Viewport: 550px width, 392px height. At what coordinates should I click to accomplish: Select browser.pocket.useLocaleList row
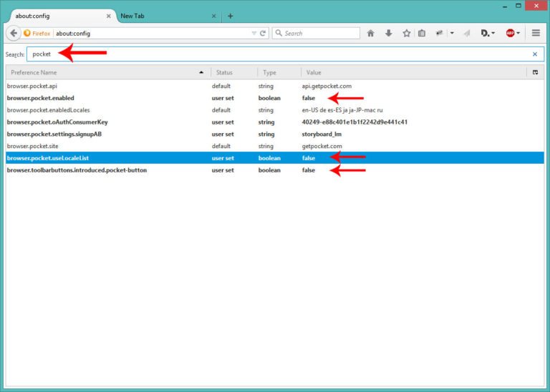tap(275, 158)
